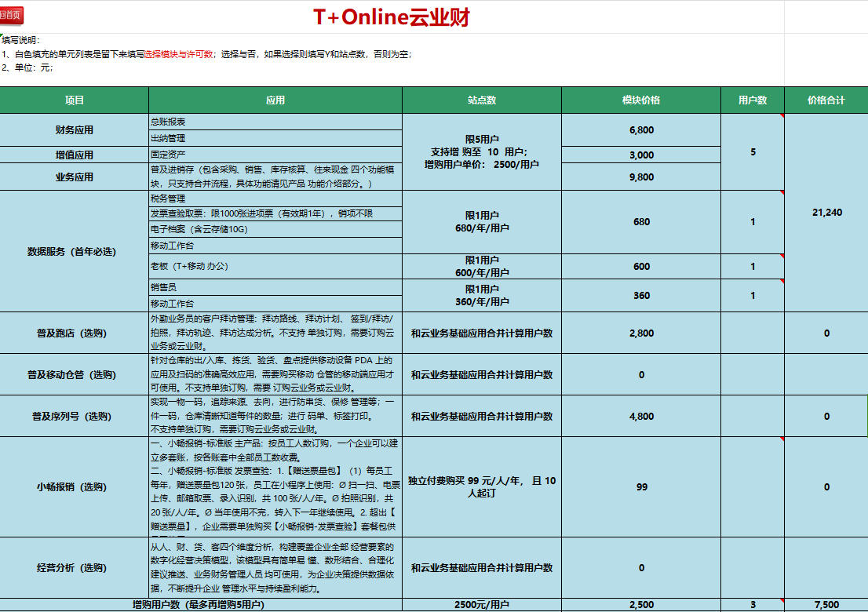The image size is (868, 612).
Task: Click the 限1用户 600/年/用户 cell
Action: (x=482, y=266)
